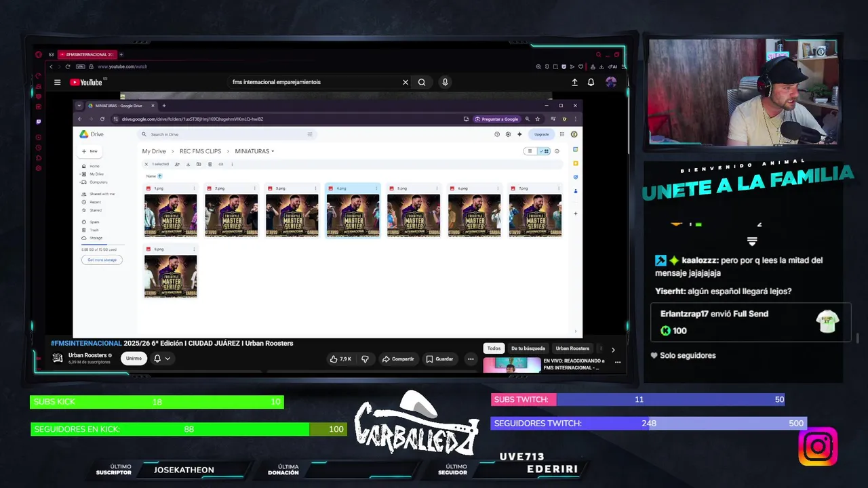Open the #FMSINTERNACIONAL hashtag link
Screen dimensions: 868x488
click(86, 344)
